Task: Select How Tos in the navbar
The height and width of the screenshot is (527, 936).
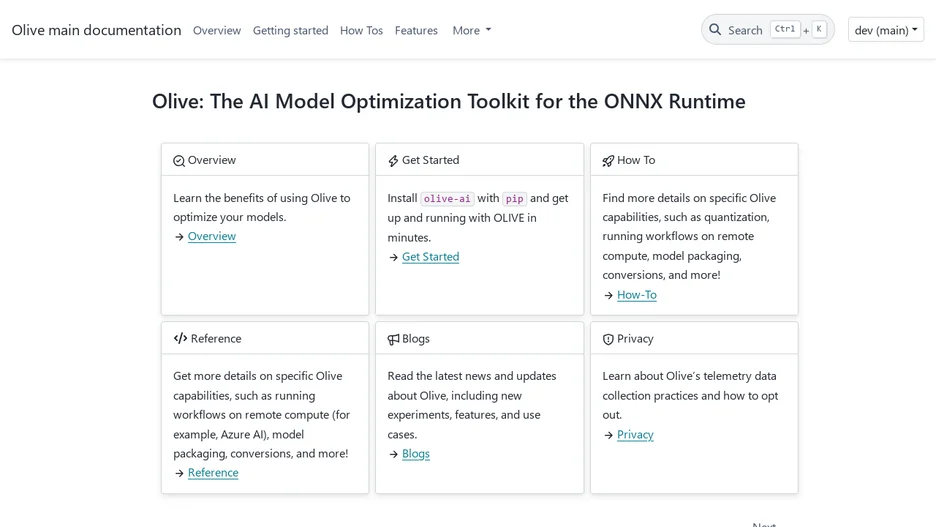Action: coord(361,30)
